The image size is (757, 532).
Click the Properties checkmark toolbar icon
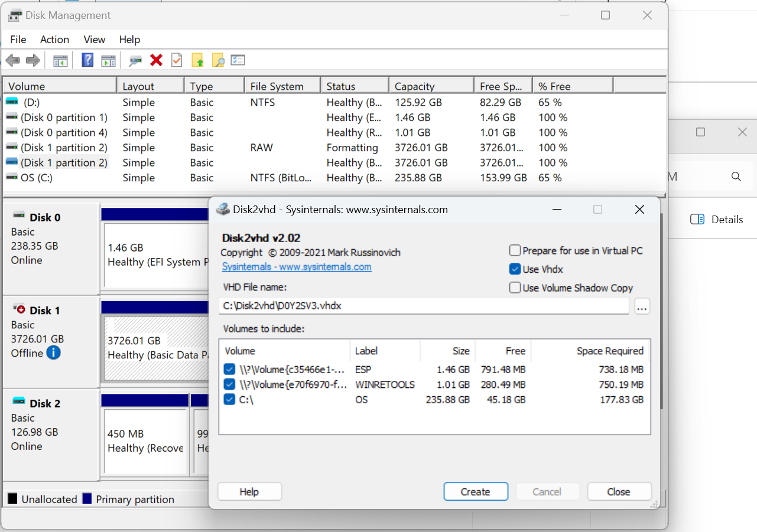click(x=177, y=60)
